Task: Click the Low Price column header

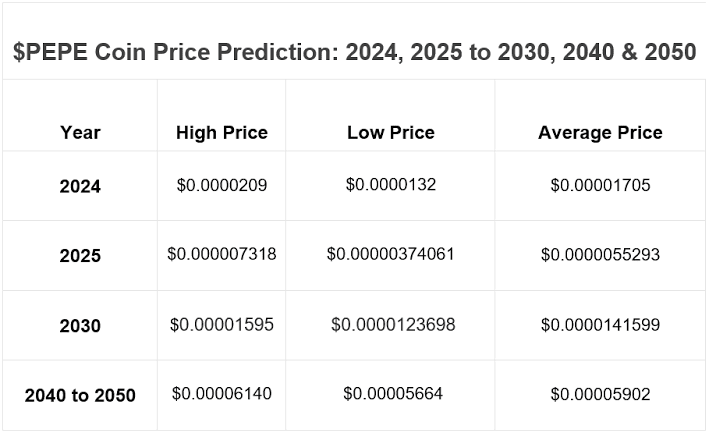Action: click(390, 132)
